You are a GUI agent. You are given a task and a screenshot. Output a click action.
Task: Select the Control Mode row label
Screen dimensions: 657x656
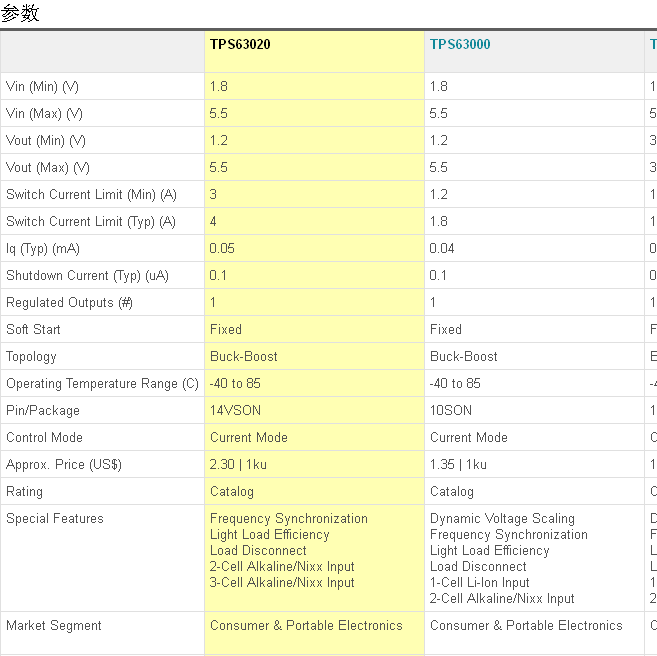[44, 437]
